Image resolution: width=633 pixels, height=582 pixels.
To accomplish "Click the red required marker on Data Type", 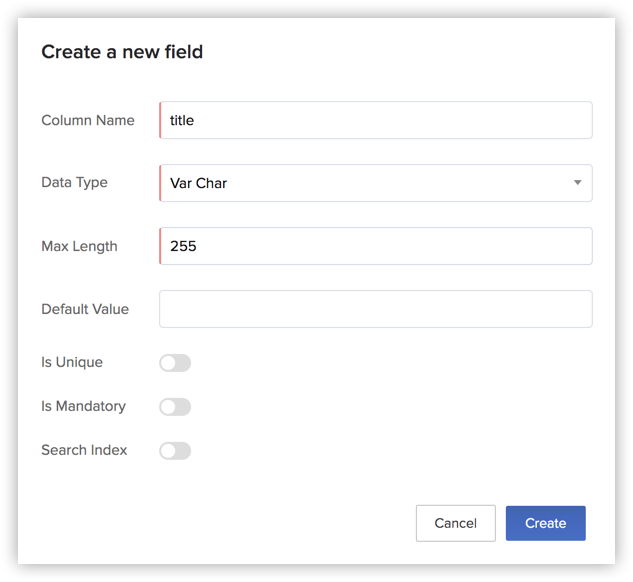I will (160, 183).
